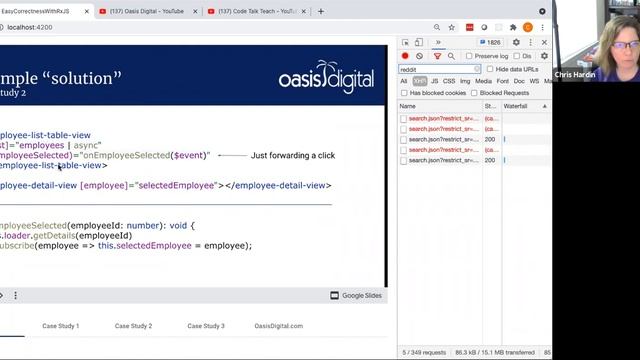
Task: Select the inspect element picker in DevTools
Action: point(405,42)
